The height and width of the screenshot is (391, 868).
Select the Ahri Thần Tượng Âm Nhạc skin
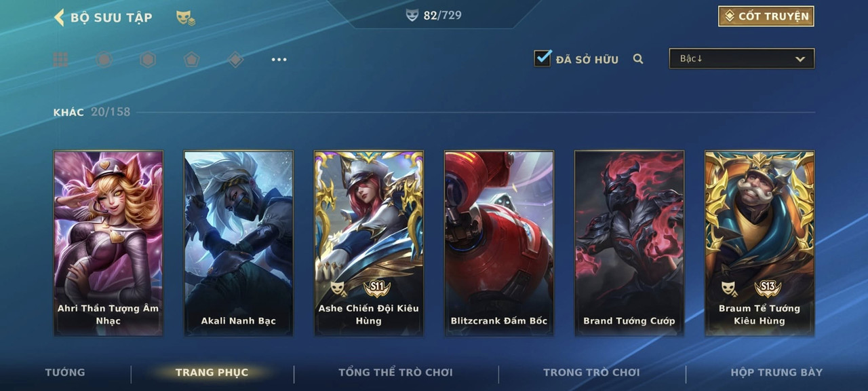tap(108, 243)
